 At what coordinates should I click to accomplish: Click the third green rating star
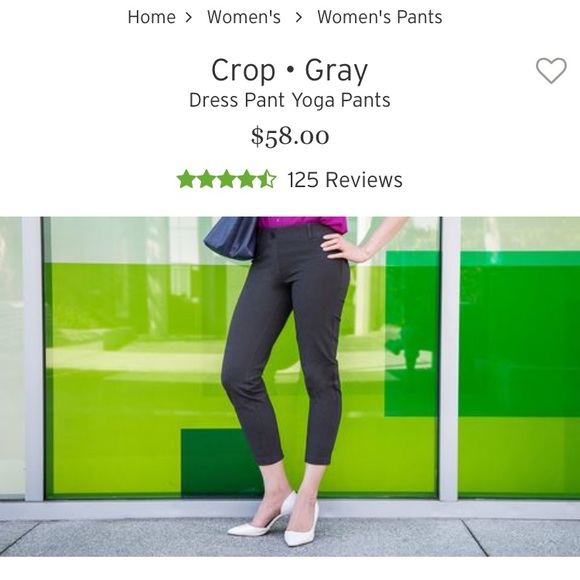point(226,179)
